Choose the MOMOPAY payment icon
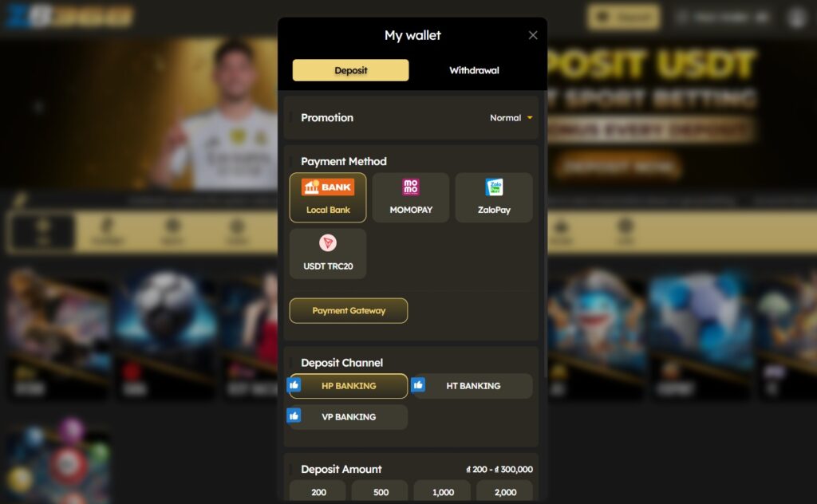 pyautogui.click(x=411, y=187)
